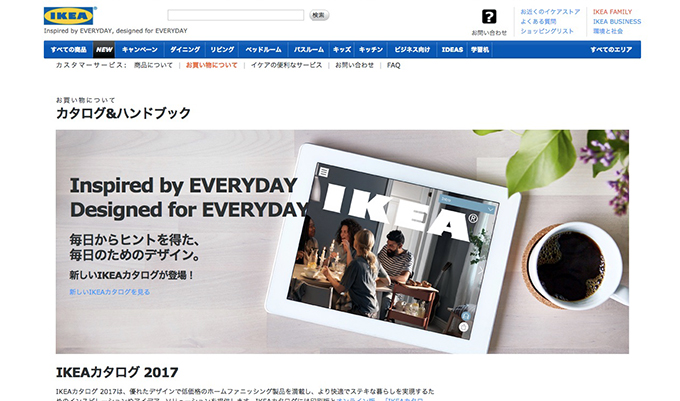Click the hamburger menu icon on the tablet

(x=324, y=172)
